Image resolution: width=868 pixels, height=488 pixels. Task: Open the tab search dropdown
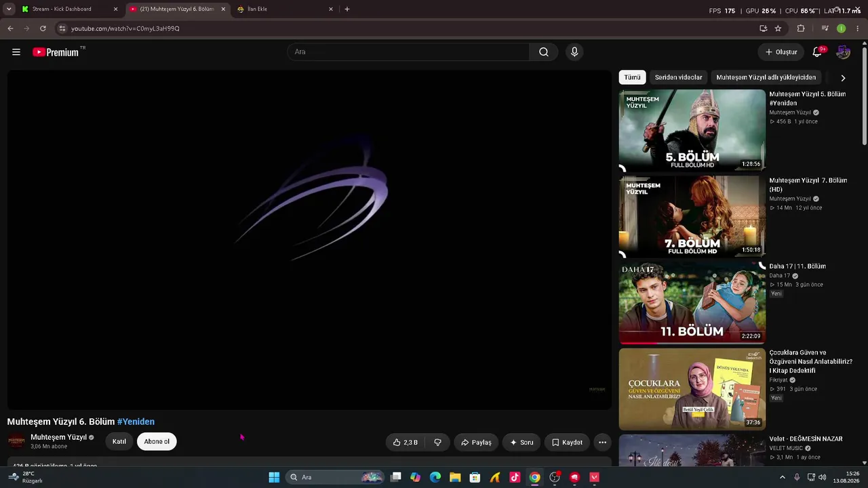pyautogui.click(x=9, y=9)
